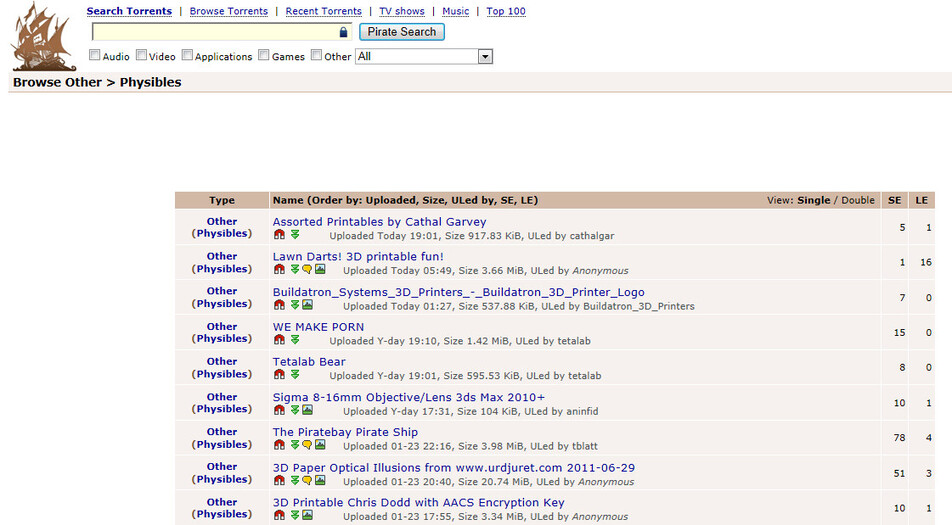Click magnet icon for Assorted Printables by Cathal Garvey
This screenshot has height=525, width=952.
click(279, 234)
